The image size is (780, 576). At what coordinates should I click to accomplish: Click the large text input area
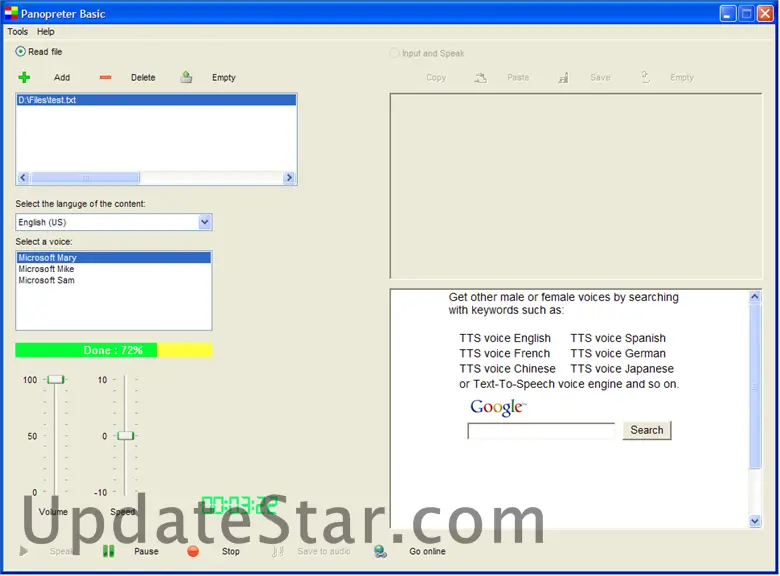point(576,186)
